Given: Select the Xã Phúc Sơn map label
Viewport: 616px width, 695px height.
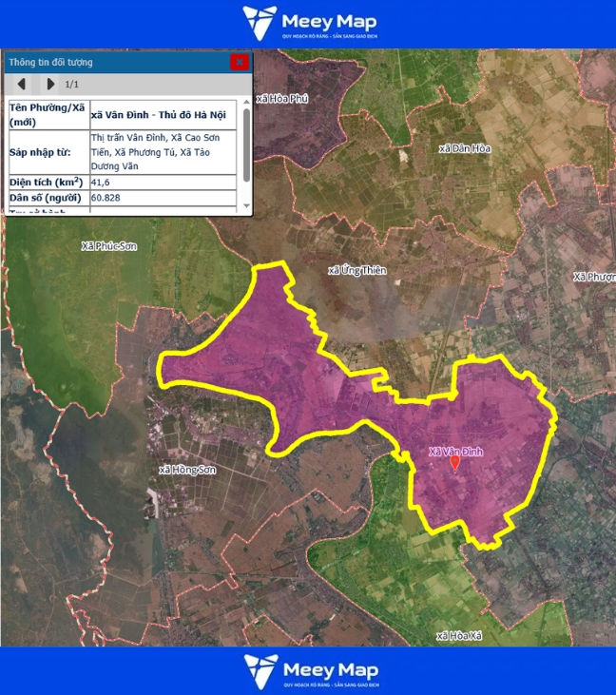Looking at the screenshot, I should (109, 246).
